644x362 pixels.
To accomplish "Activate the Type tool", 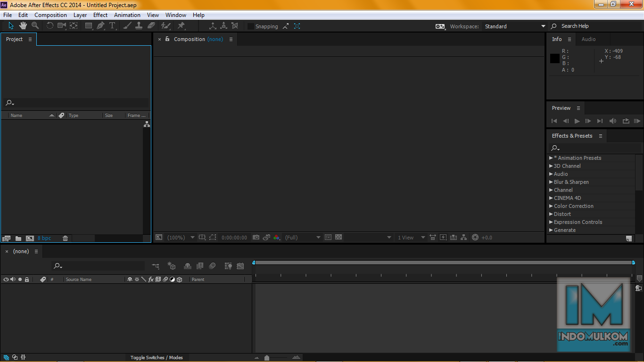I will [x=112, y=26].
